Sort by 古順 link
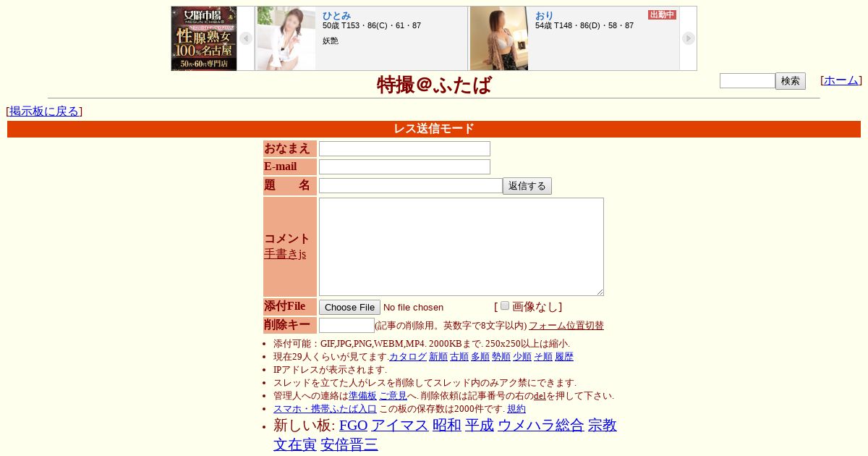The height and width of the screenshot is (456, 868). click(459, 357)
